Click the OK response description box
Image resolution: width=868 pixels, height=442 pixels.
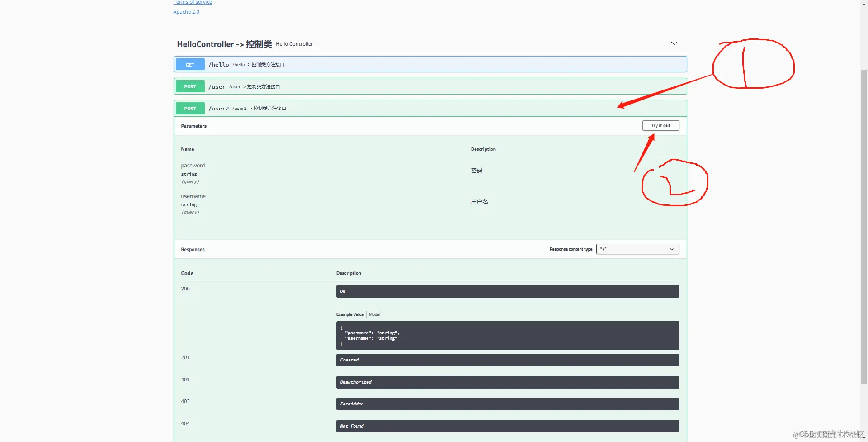[508, 291]
